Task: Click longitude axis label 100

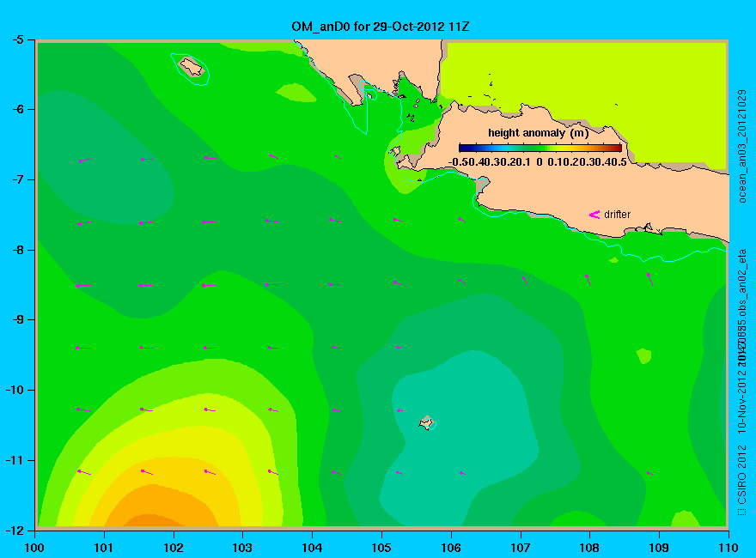Action: [34, 548]
